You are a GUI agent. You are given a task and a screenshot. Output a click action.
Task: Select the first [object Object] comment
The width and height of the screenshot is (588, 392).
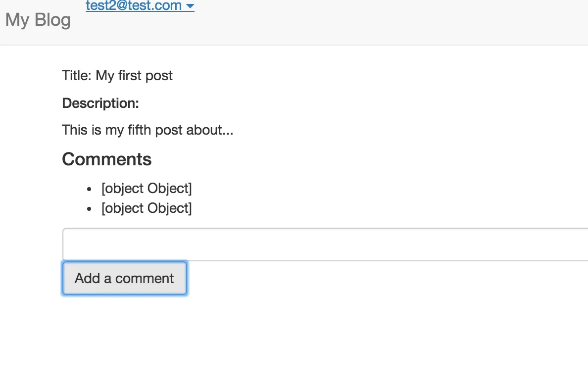tap(147, 189)
